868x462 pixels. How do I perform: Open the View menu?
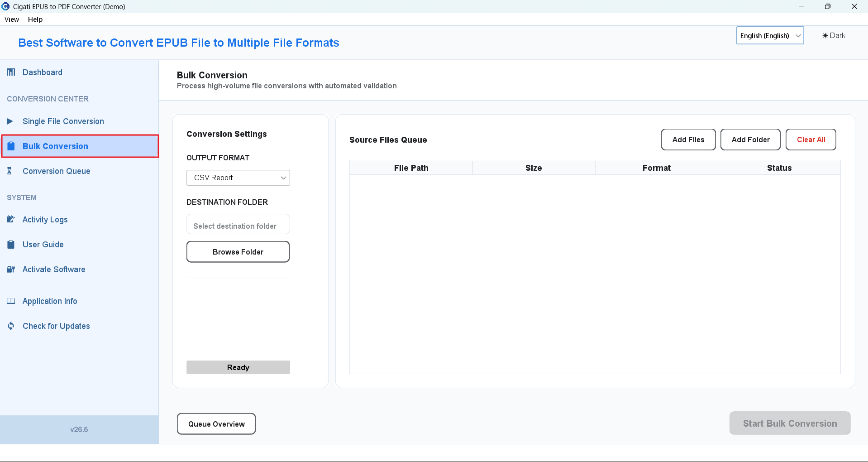(x=12, y=19)
